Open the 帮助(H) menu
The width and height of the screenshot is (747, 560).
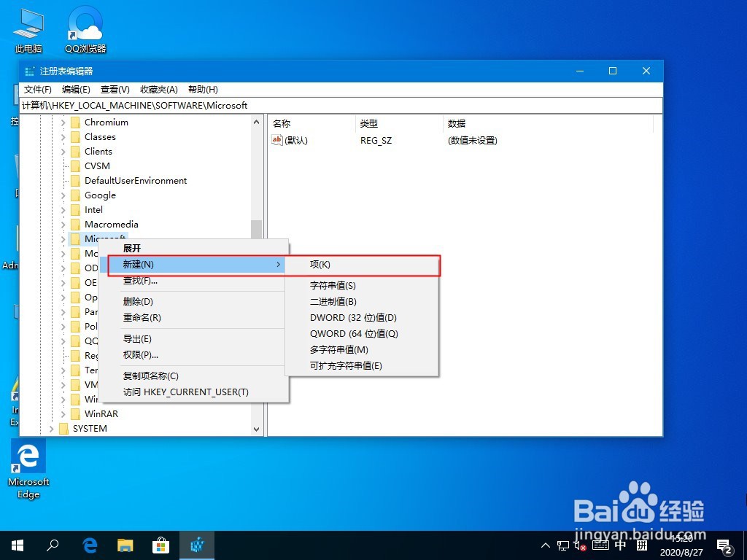(203, 90)
